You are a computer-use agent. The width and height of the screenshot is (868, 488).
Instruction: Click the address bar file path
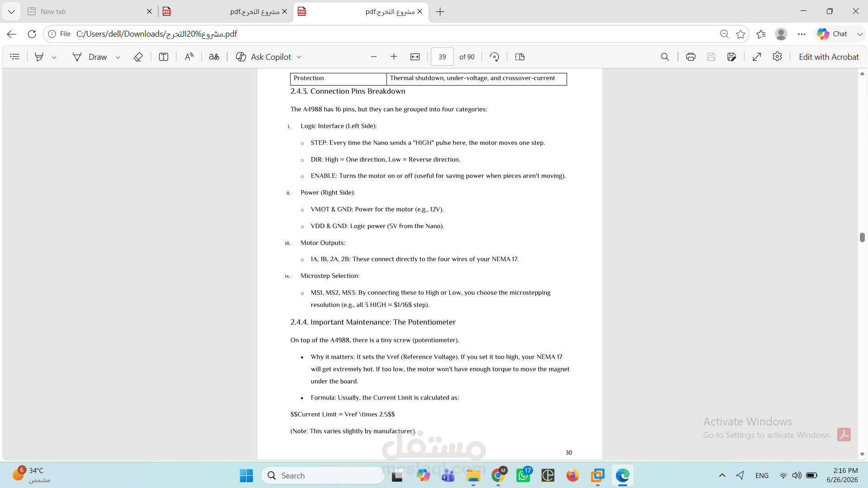coord(157,34)
